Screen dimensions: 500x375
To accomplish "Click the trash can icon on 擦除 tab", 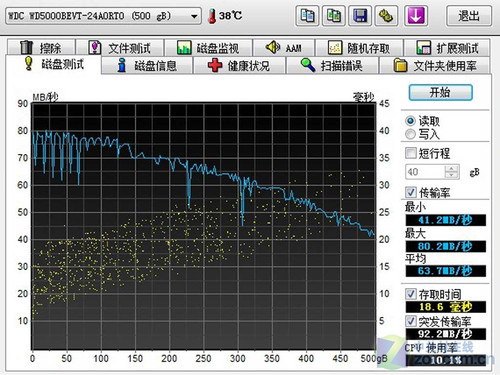I will click(26, 48).
